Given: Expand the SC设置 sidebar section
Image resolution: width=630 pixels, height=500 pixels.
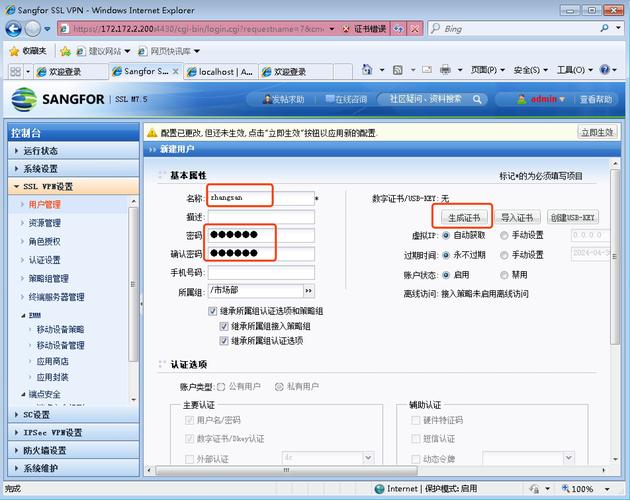Looking at the screenshot, I should coord(74,414).
